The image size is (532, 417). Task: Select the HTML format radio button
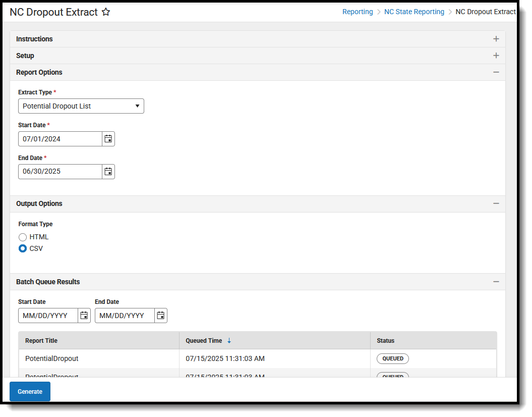pos(23,237)
